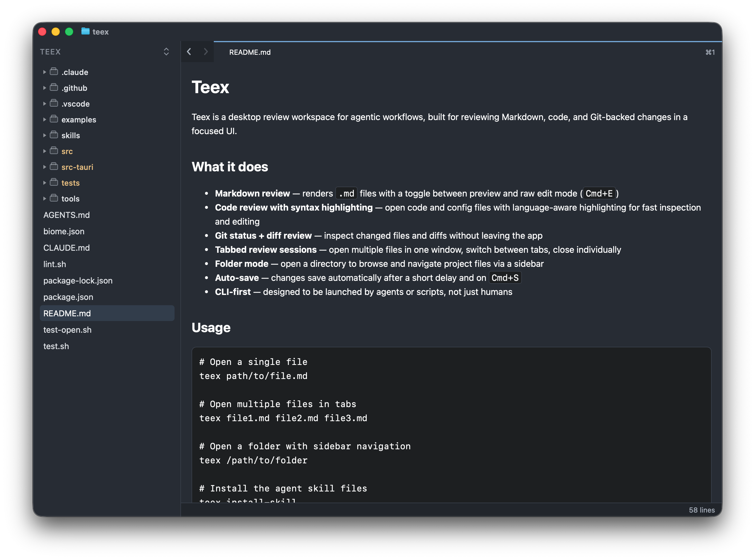Expand the .github folder triangle

click(45, 88)
